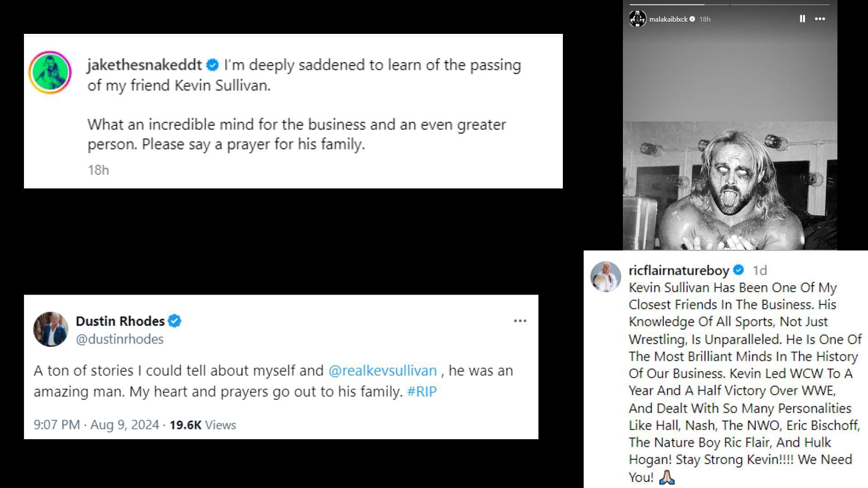Click ricflairnatureboy profile avatar

pyautogui.click(x=605, y=277)
